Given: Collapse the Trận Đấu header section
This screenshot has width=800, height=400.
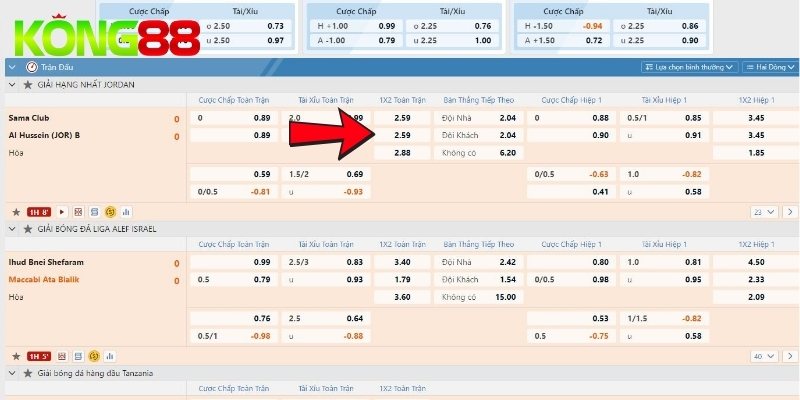Looking at the screenshot, I should (x=11, y=67).
